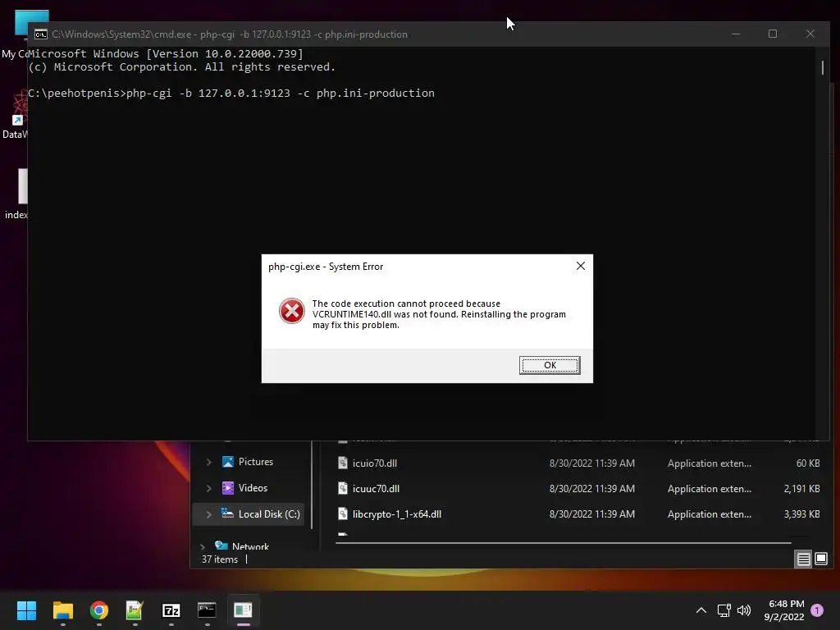This screenshot has width=840, height=630.
Task: Close the php-cgi.exe System Error dialog
Action: pos(580,267)
